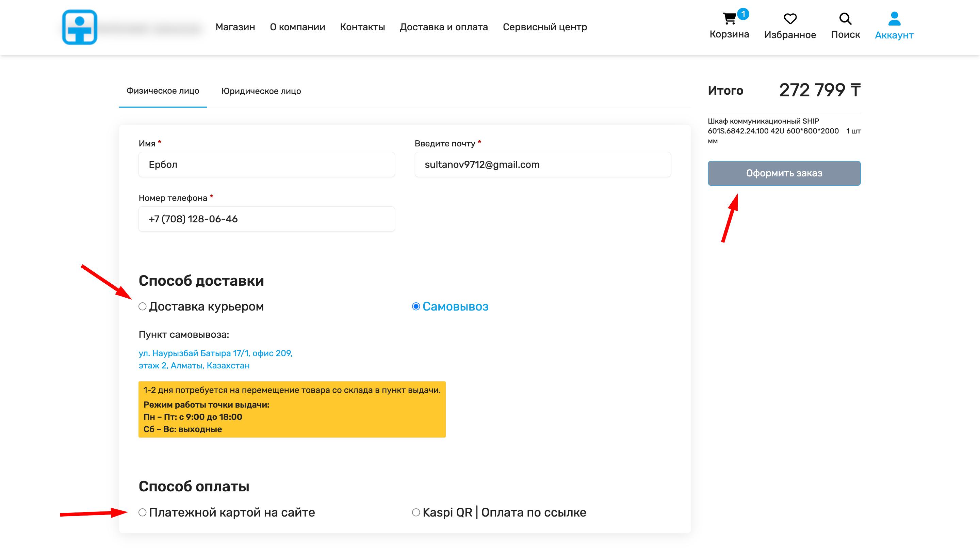
Task: Click the Пункт самовывоза: label
Action: 184,334
